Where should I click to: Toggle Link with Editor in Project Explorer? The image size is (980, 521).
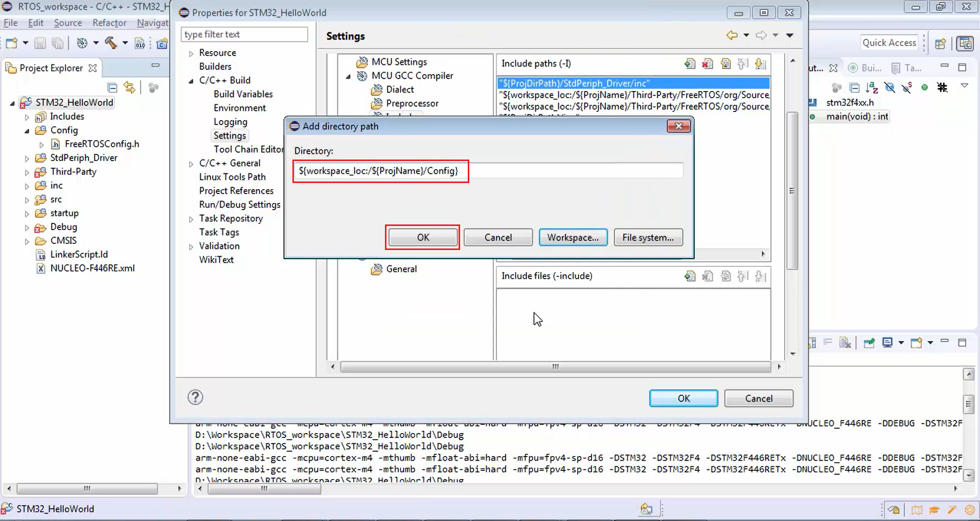130,87
